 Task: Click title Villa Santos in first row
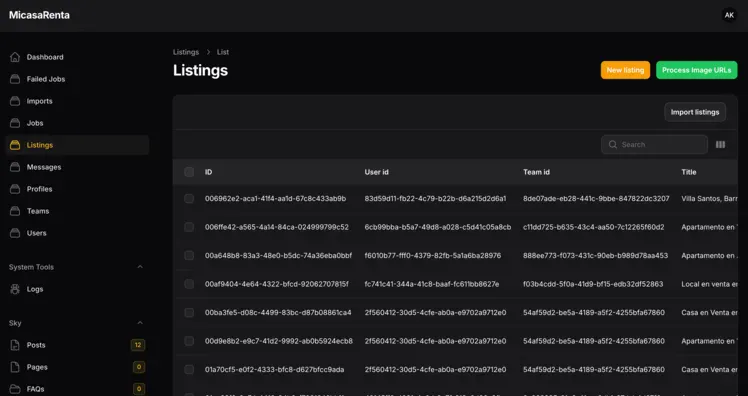(x=709, y=198)
